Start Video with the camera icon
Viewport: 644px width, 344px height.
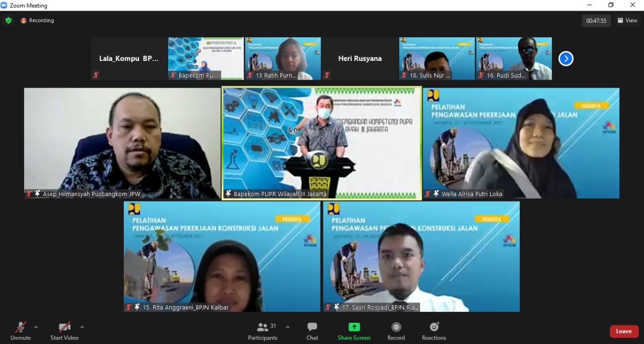click(x=64, y=327)
